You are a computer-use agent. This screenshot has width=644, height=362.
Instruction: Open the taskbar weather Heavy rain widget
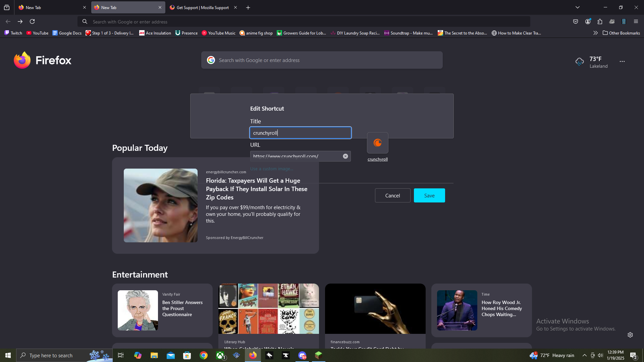click(x=552, y=355)
